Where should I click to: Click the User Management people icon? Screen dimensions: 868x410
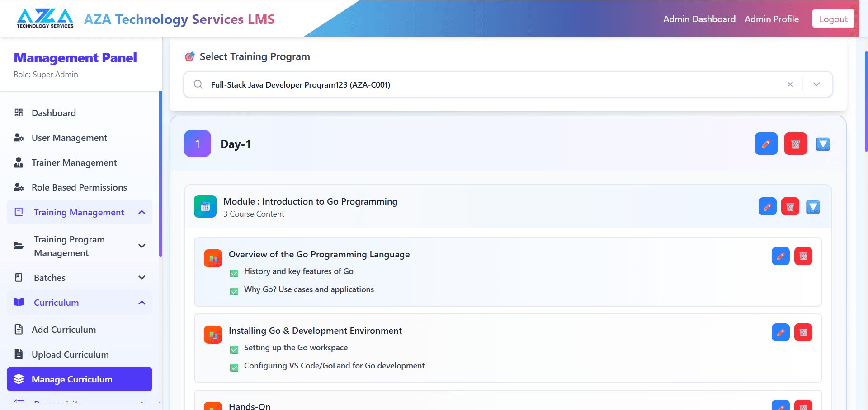pos(19,138)
